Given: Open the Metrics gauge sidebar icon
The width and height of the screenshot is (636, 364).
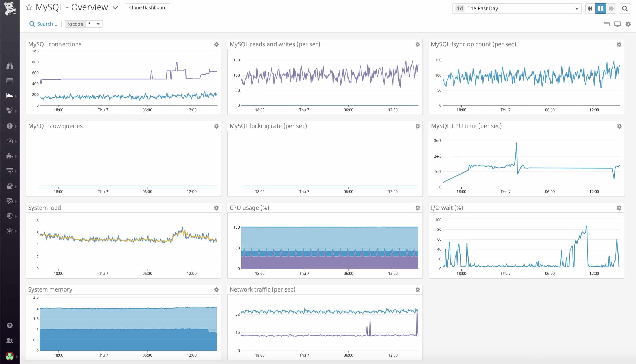Looking at the screenshot, I should [x=10, y=141].
